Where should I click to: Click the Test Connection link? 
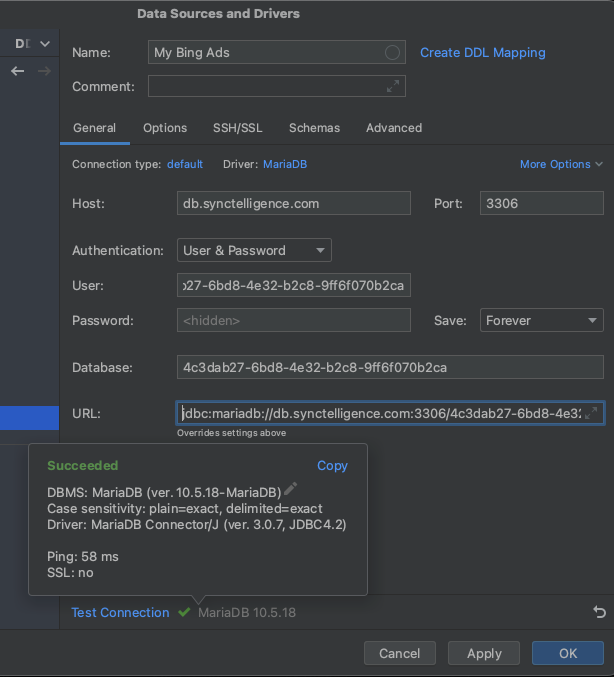pos(120,612)
